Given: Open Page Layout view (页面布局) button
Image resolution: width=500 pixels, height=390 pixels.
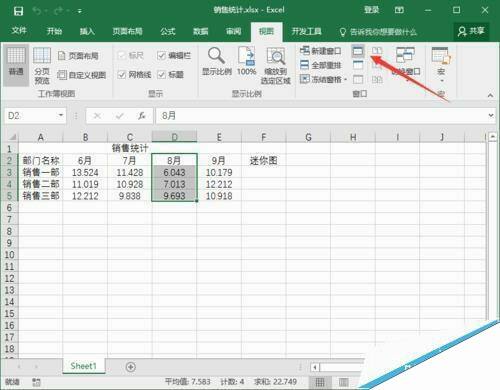Looking at the screenshot, I should coord(78,56).
